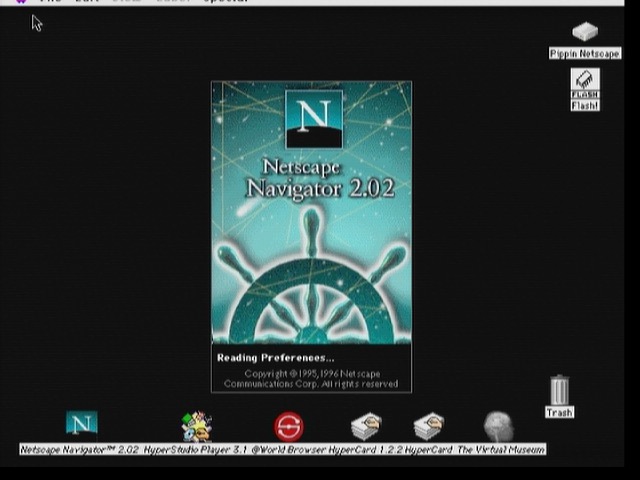This screenshot has width=640, height=480.
Task: Click the "Netscape Navigator™ 2.02" icon label
Action: [80, 449]
